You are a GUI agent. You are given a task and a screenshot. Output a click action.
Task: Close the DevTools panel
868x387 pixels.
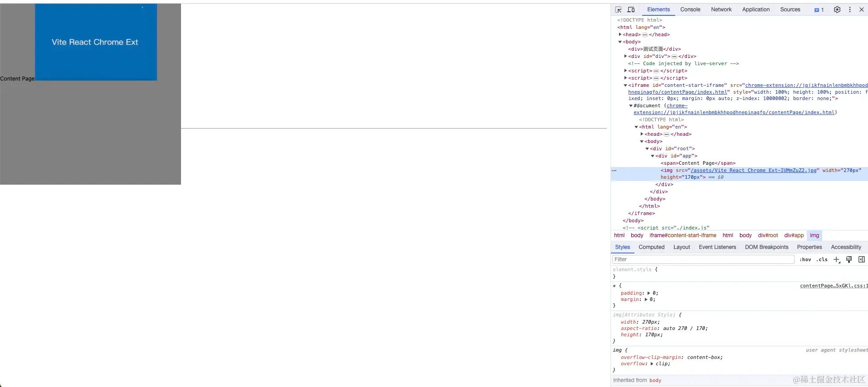tap(862, 10)
